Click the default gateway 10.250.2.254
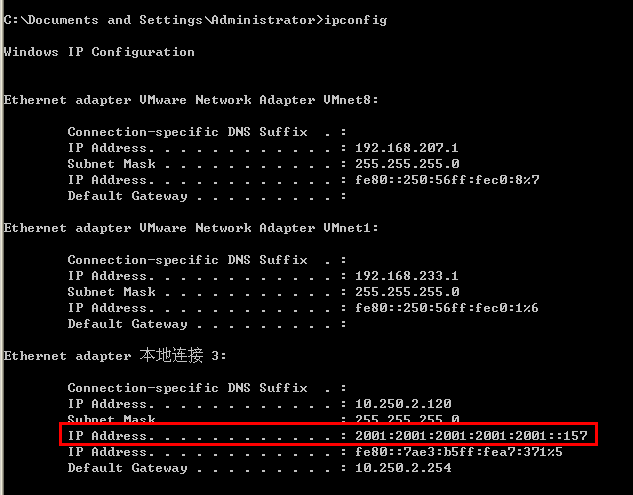 click(403, 468)
